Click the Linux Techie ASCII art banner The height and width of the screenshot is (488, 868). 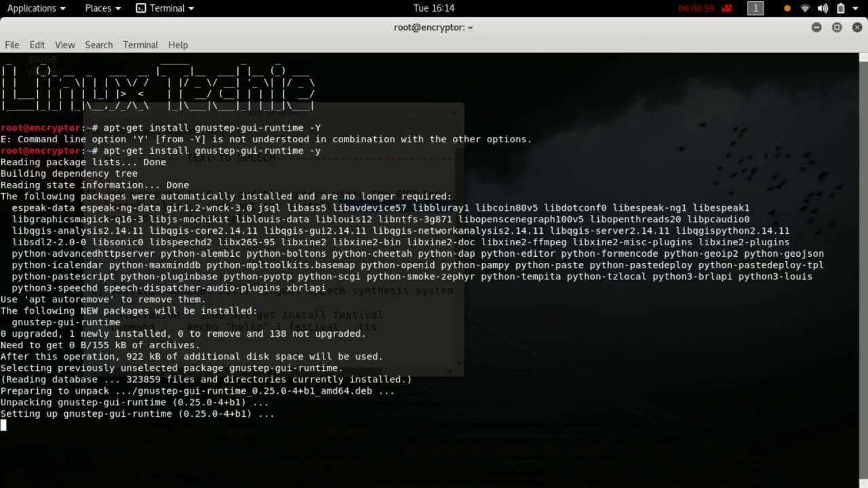point(159,87)
